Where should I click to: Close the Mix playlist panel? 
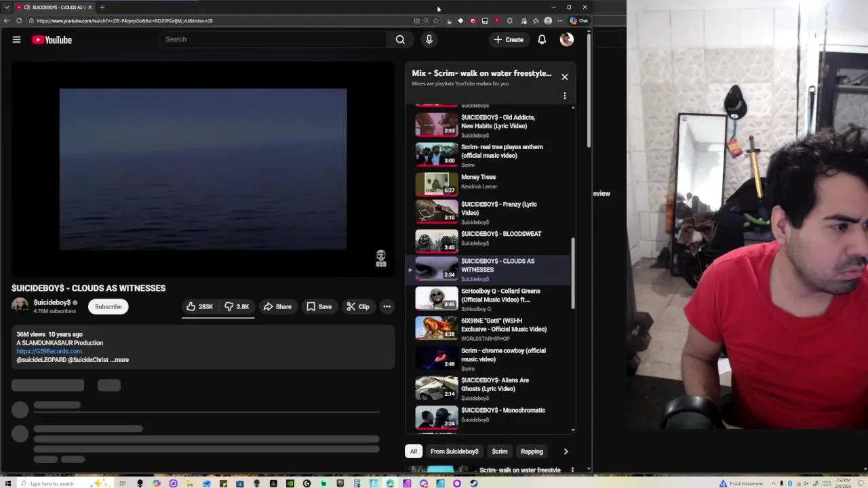[x=564, y=77]
